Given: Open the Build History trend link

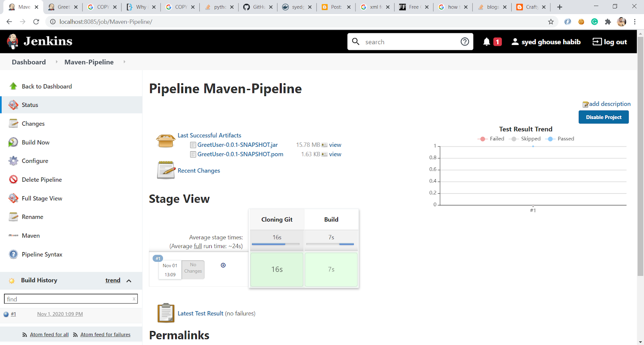Looking at the screenshot, I should tap(113, 280).
